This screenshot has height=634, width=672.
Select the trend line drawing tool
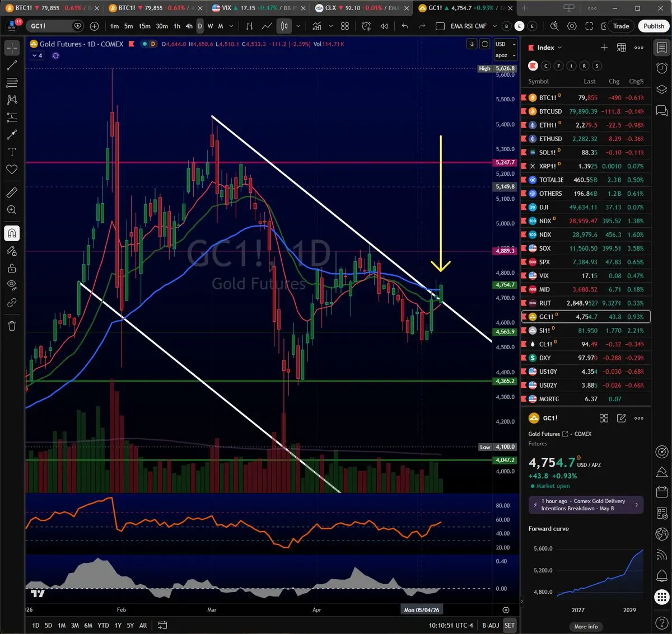tap(12, 65)
